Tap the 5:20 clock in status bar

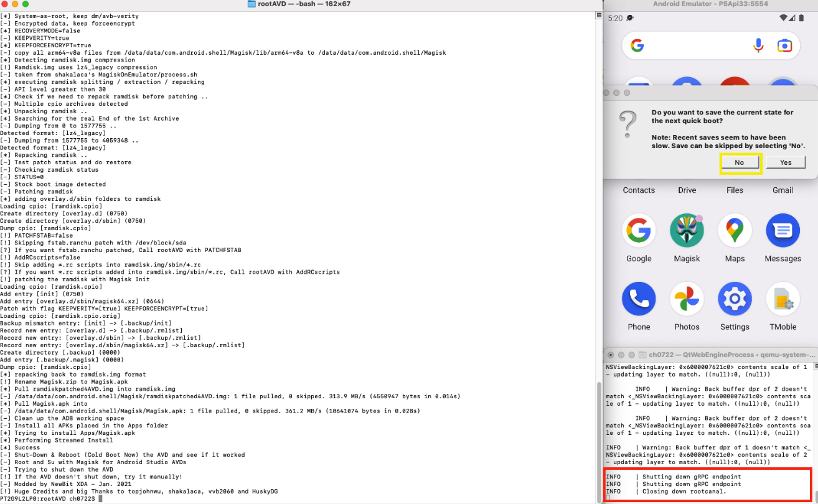[614, 18]
